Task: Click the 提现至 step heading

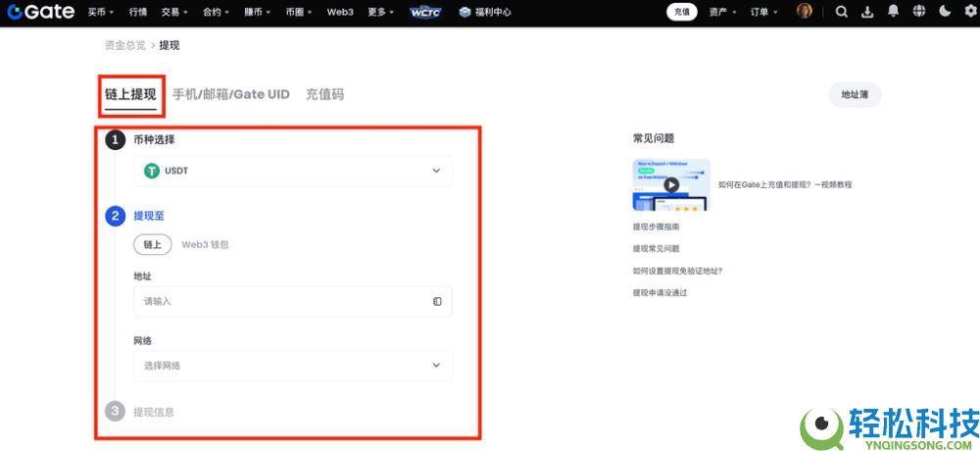Action: point(149,216)
